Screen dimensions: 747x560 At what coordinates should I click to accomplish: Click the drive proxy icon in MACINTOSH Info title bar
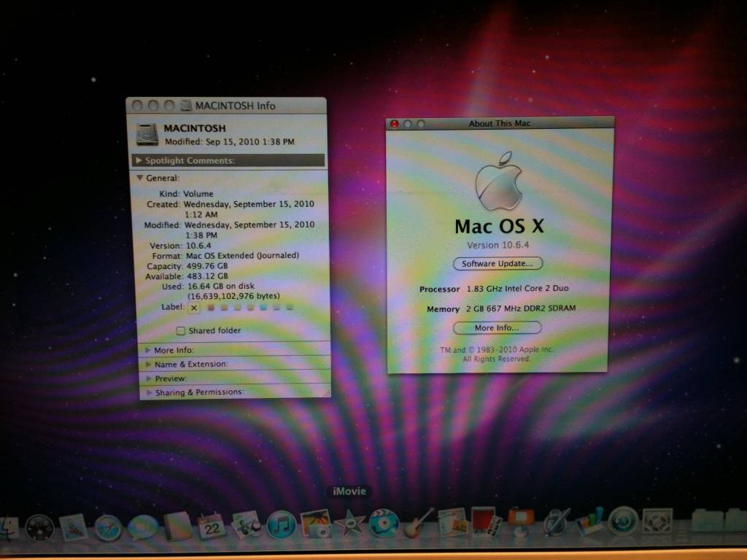click(186, 105)
